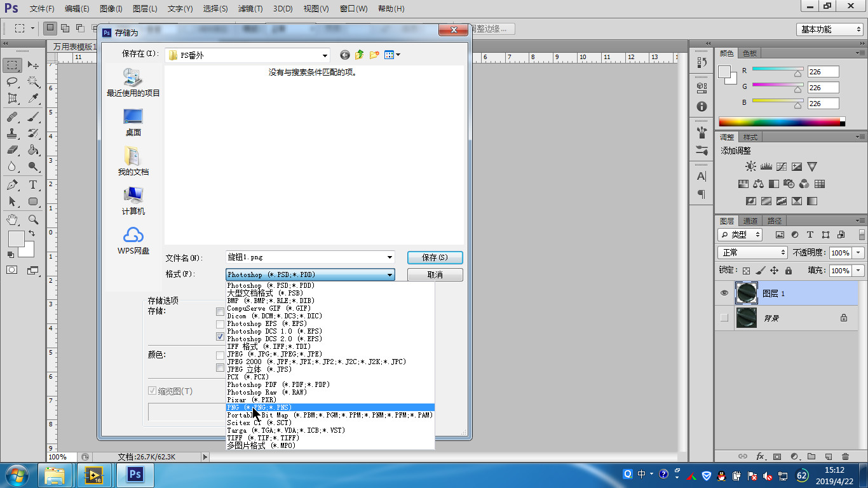Image resolution: width=868 pixels, height=488 pixels.
Task: Open 桌面 location in dialog sidebar
Action: (x=133, y=123)
